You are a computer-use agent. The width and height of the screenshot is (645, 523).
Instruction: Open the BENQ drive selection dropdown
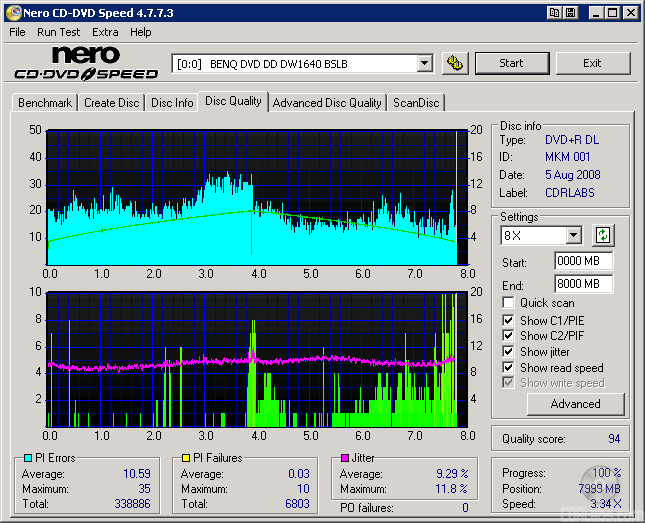[x=424, y=63]
